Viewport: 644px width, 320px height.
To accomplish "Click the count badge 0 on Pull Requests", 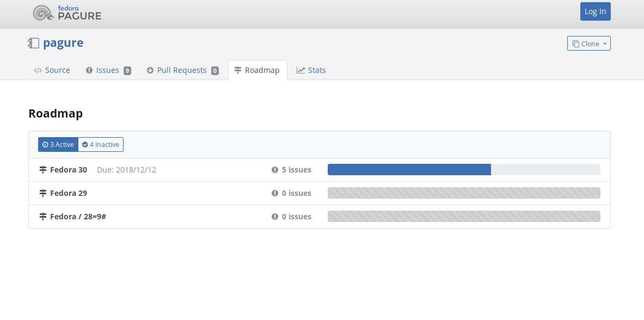I will pyautogui.click(x=215, y=71).
